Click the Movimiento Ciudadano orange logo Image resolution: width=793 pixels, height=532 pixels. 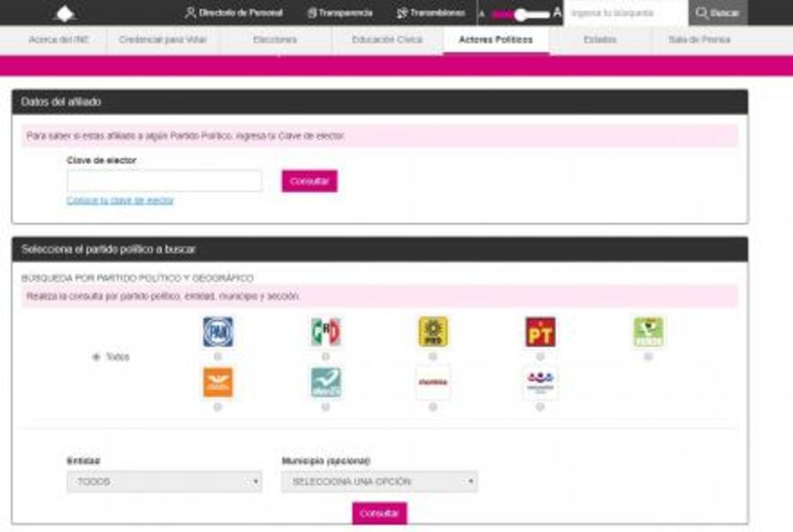217,383
